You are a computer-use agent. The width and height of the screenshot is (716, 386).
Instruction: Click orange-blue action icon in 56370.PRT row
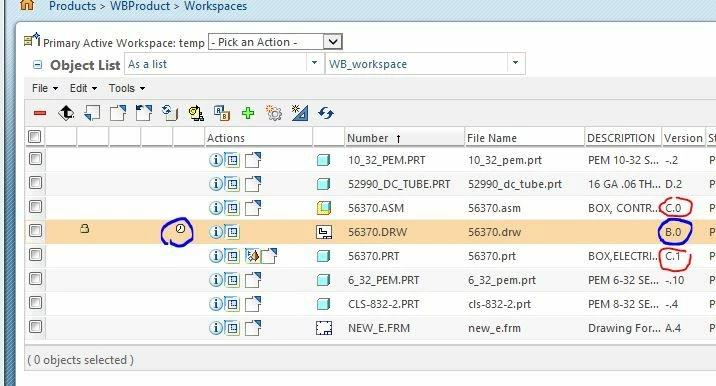click(253, 256)
